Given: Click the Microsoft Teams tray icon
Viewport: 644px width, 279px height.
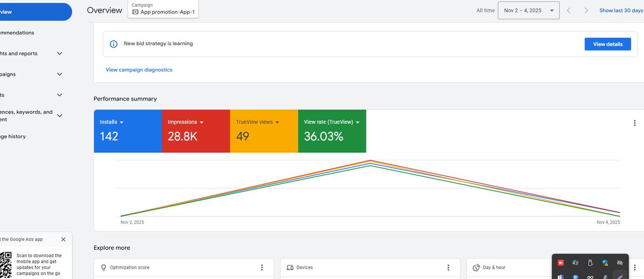Looking at the screenshot, I should [560, 276].
